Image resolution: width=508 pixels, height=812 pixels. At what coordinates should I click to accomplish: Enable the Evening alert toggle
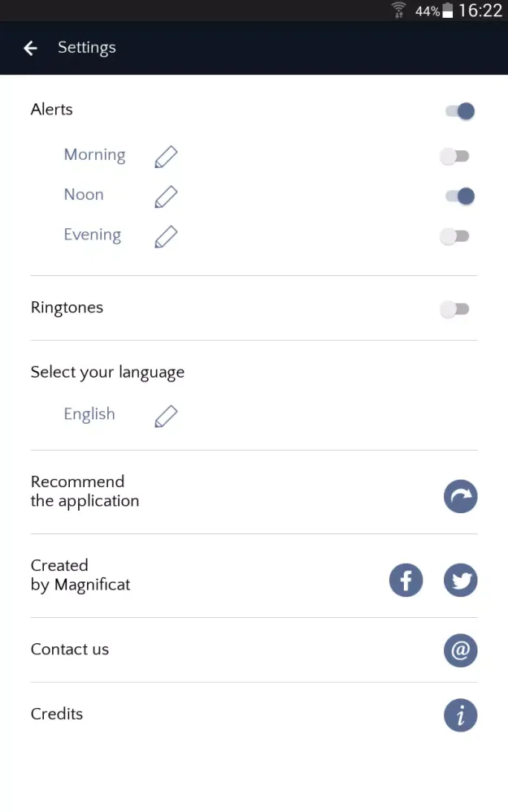[x=454, y=236]
